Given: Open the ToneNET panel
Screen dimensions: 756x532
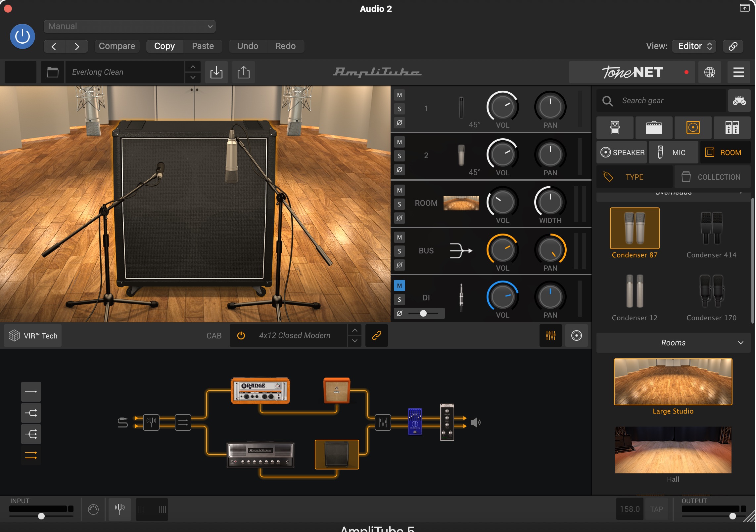Looking at the screenshot, I should pyautogui.click(x=632, y=72).
